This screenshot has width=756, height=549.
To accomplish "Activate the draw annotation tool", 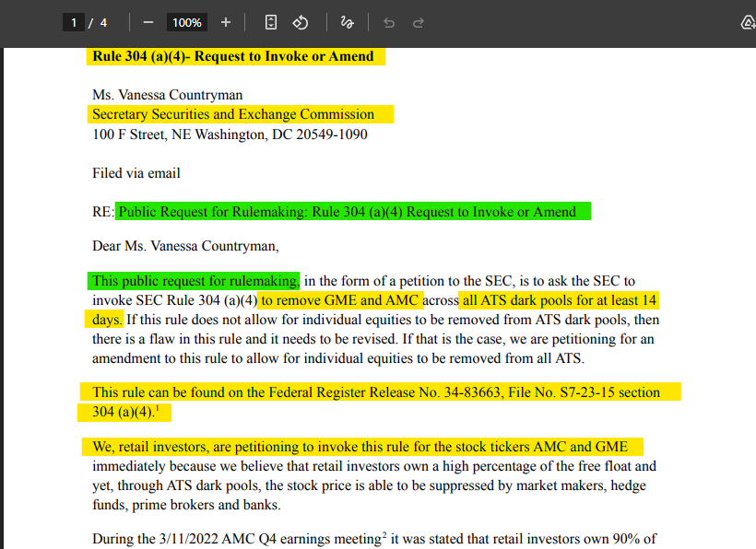I will [x=348, y=23].
